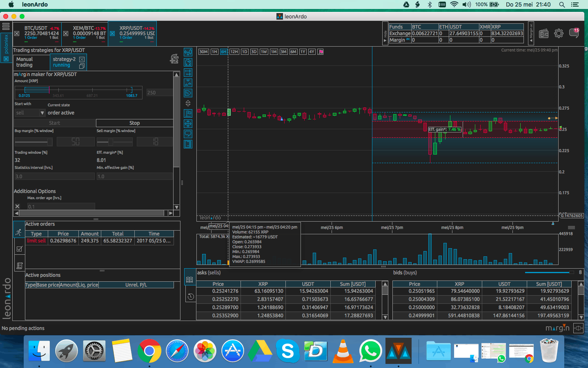Select the 1H chart timeframe button
The image size is (588, 368).
(x=214, y=52)
